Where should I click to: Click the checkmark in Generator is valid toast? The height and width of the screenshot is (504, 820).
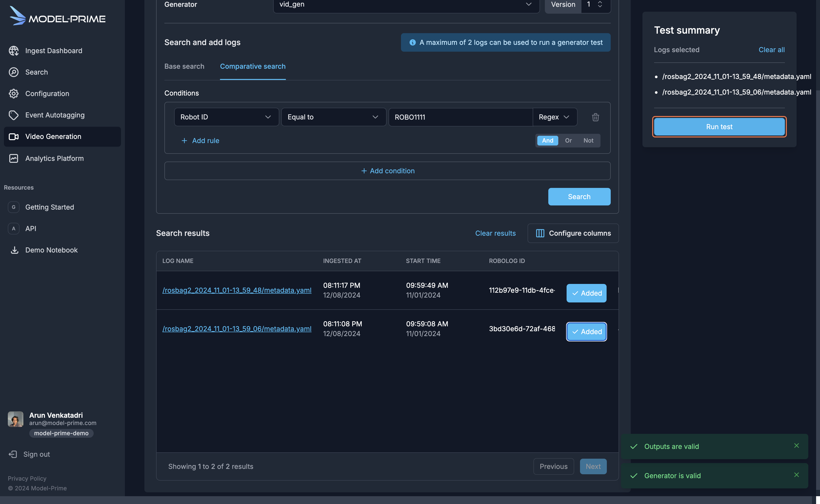tap(634, 476)
